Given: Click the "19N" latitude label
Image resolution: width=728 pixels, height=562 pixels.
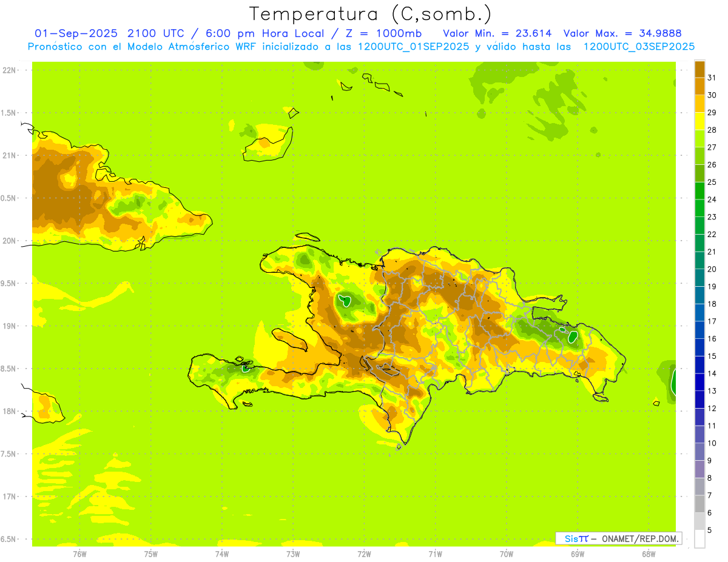Looking at the screenshot, I should (9, 326).
